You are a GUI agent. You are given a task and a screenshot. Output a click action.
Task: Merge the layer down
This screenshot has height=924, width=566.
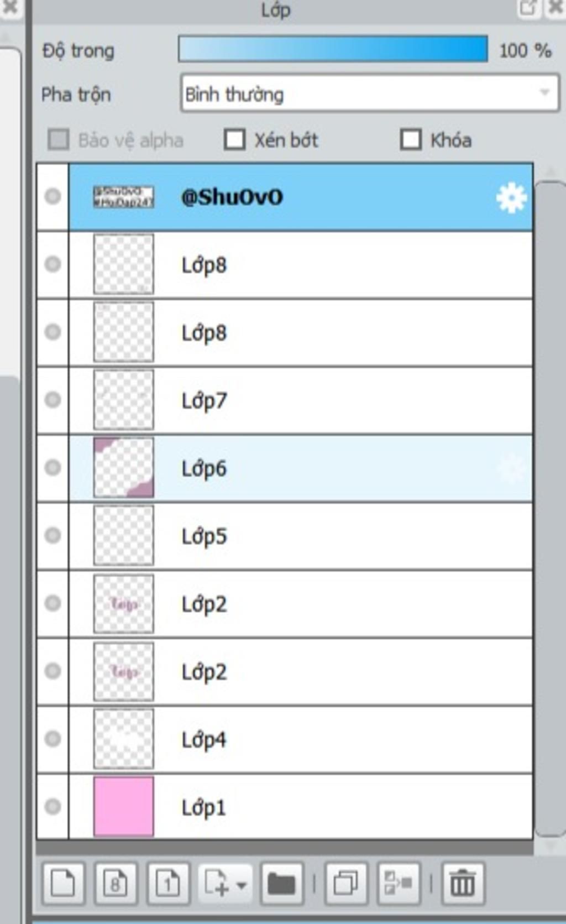[399, 883]
